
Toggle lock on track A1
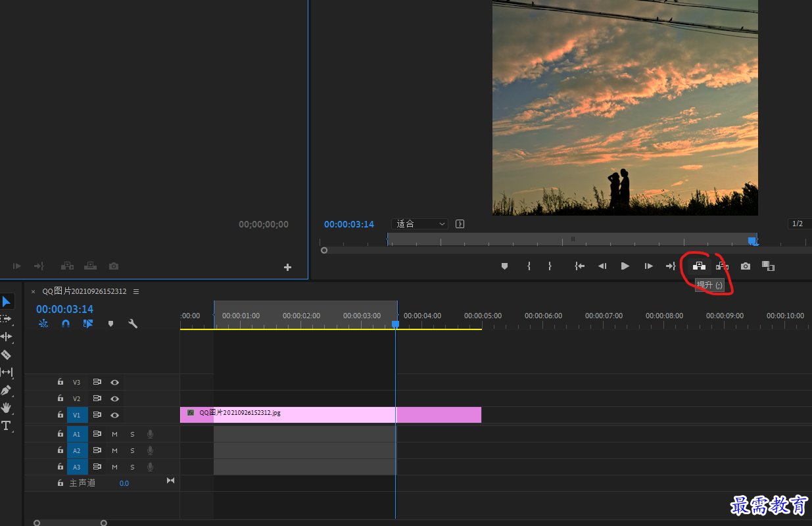point(60,434)
